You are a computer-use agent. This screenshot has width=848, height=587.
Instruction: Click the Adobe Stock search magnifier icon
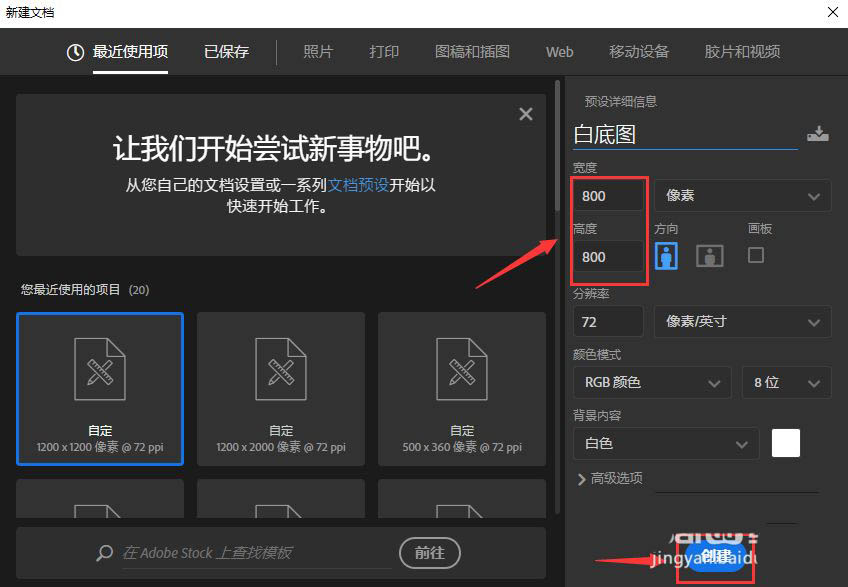(104, 552)
